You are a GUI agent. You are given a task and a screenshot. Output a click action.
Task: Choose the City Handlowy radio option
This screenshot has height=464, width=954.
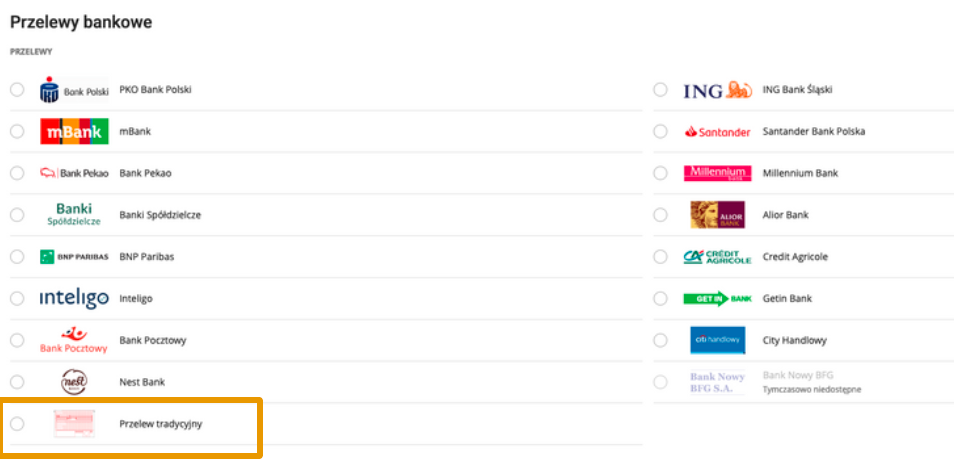pyautogui.click(x=660, y=340)
